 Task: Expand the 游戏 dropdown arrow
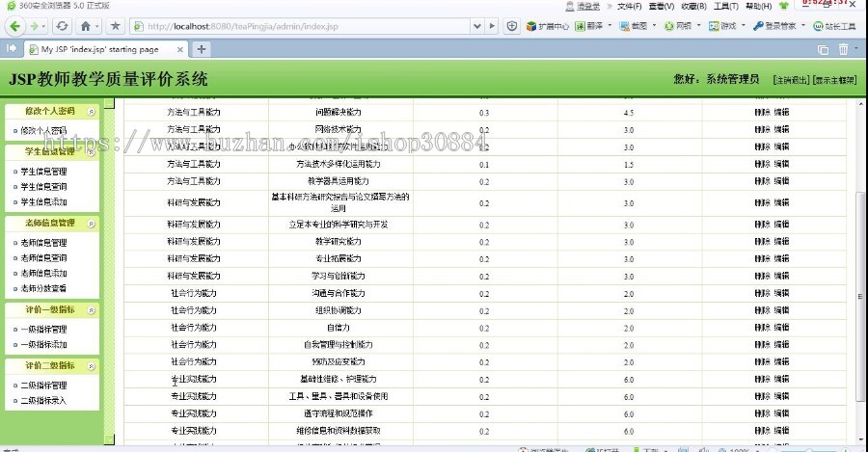[744, 25]
